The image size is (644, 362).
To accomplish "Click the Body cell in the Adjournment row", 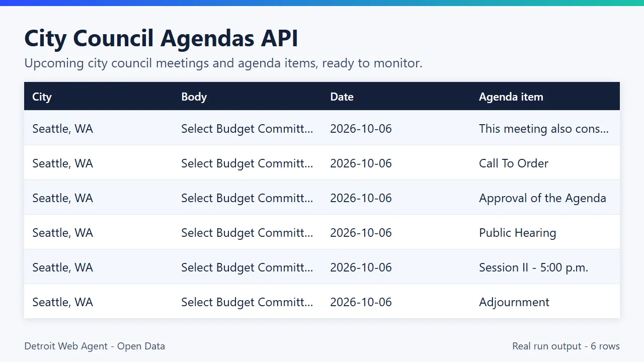I will pos(247,302).
